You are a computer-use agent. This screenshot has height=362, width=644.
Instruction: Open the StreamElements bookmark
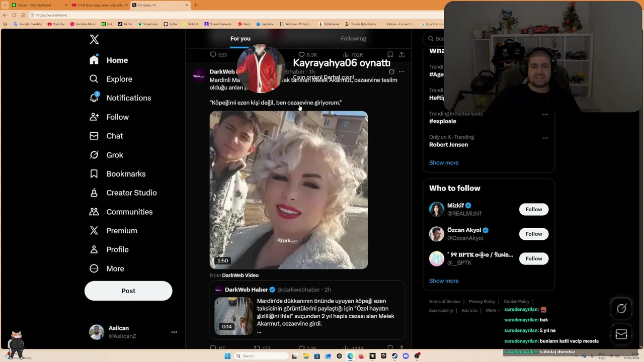pos(218,24)
